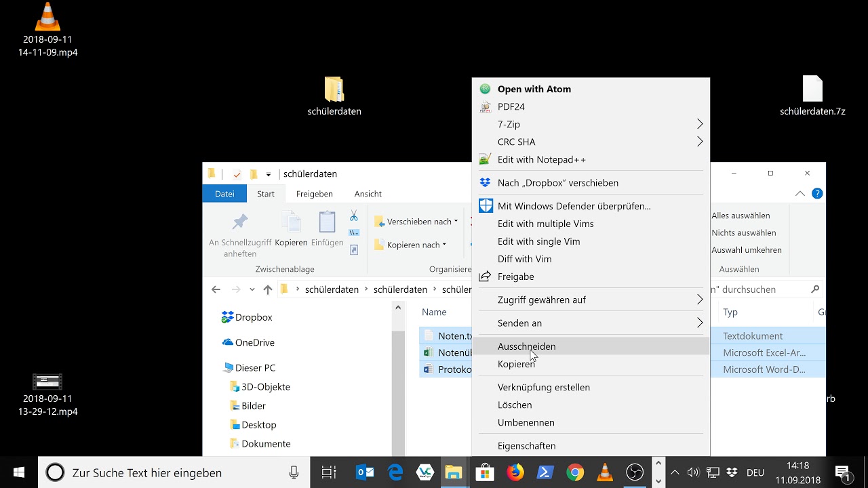The image size is (868, 488).
Task: Show hidden tray icons chevron
Action: coord(675,472)
